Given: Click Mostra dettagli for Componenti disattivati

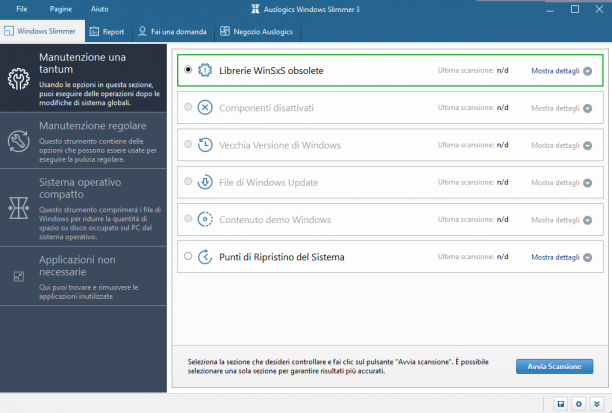Looking at the screenshot, I should (555, 108).
